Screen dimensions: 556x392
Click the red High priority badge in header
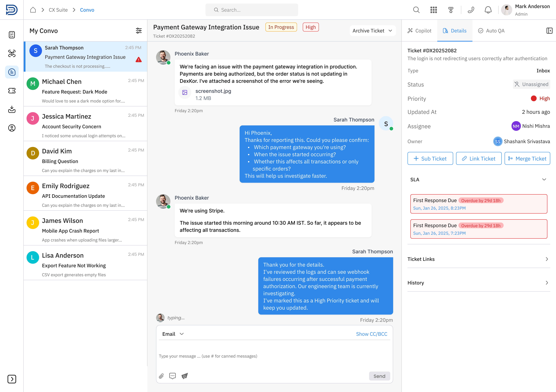[311, 27]
